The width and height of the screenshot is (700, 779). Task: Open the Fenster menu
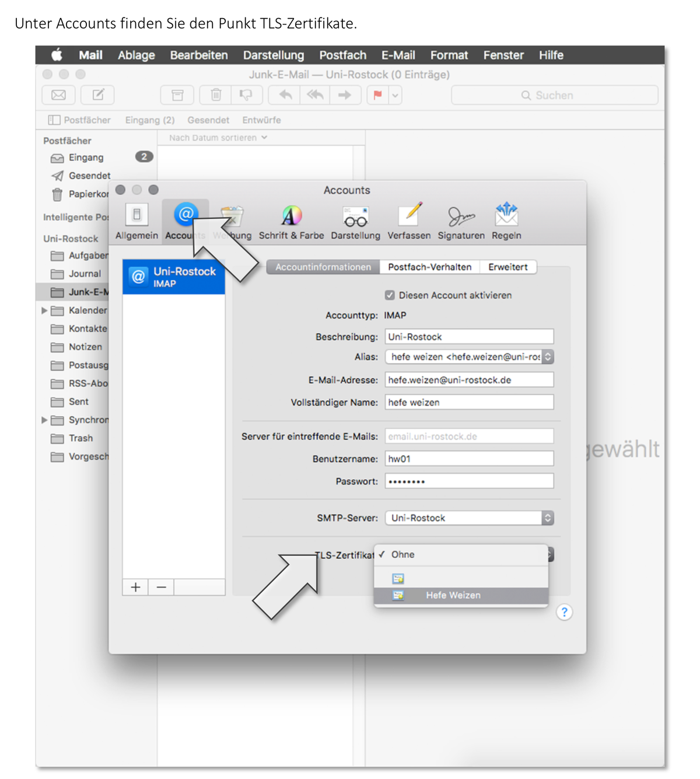pyautogui.click(x=503, y=55)
